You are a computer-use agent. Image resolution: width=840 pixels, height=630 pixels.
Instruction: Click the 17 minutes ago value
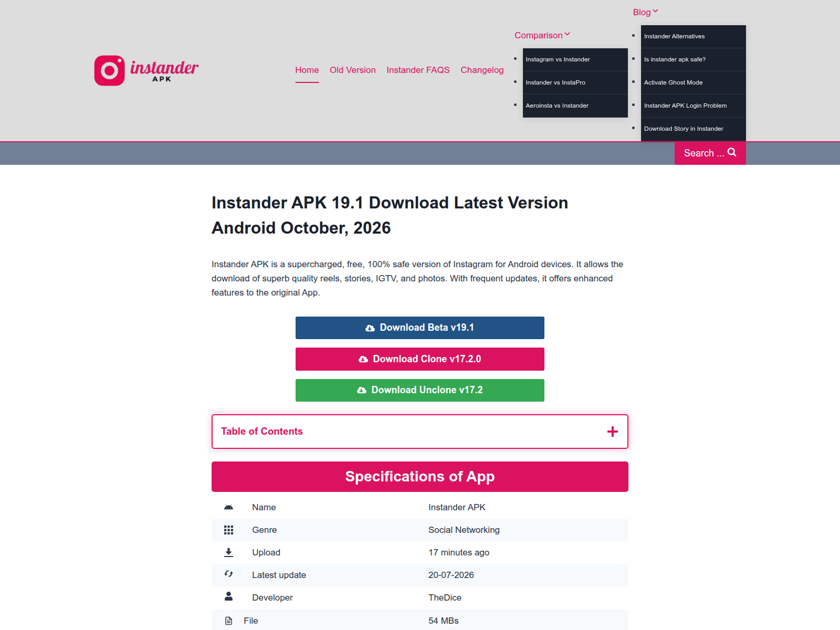(x=459, y=552)
